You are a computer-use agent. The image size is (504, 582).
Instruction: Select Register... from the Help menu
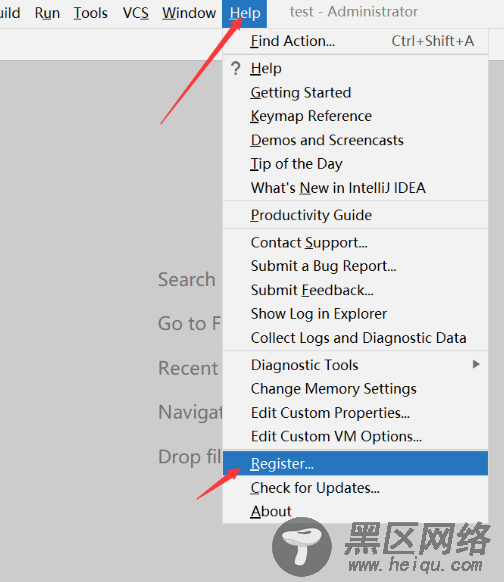356,463
